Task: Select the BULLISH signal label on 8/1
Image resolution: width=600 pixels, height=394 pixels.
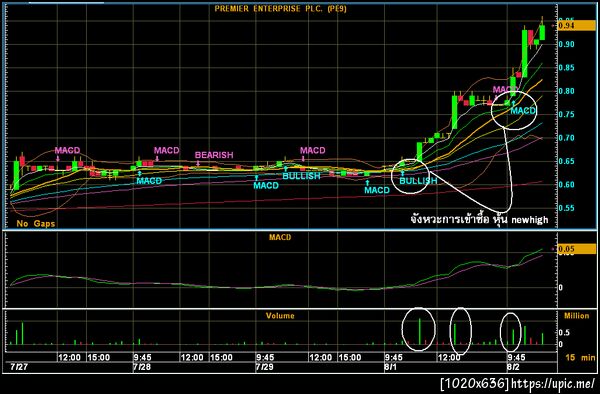Action: tap(418, 181)
